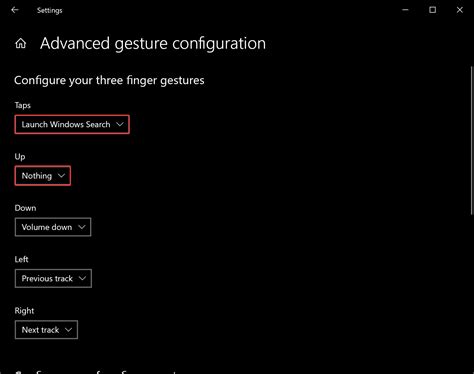Image resolution: width=474 pixels, height=374 pixels.
Task: Click the chevron beside Volume down
Action: (82, 227)
